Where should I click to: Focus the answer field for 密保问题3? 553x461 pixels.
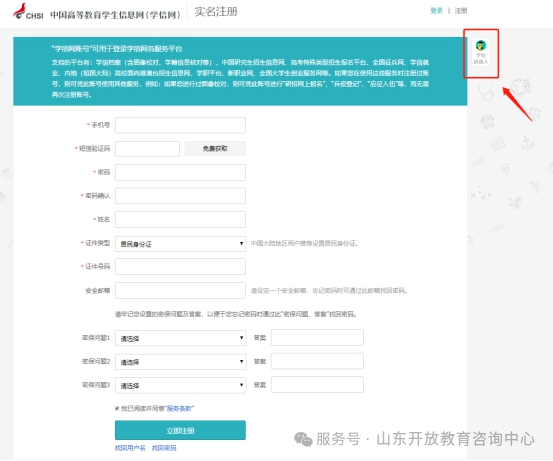[317, 384]
